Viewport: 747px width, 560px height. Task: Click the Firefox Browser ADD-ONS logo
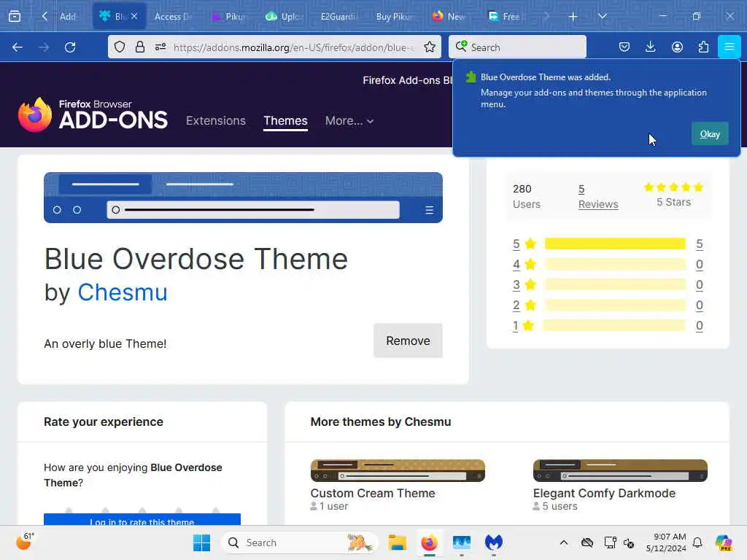[93, 114]
